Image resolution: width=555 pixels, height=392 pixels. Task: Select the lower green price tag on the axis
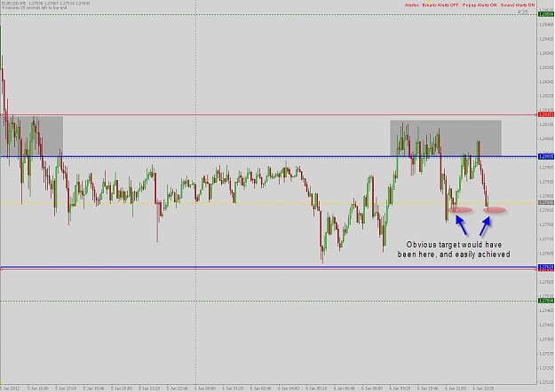click(546, 301)
